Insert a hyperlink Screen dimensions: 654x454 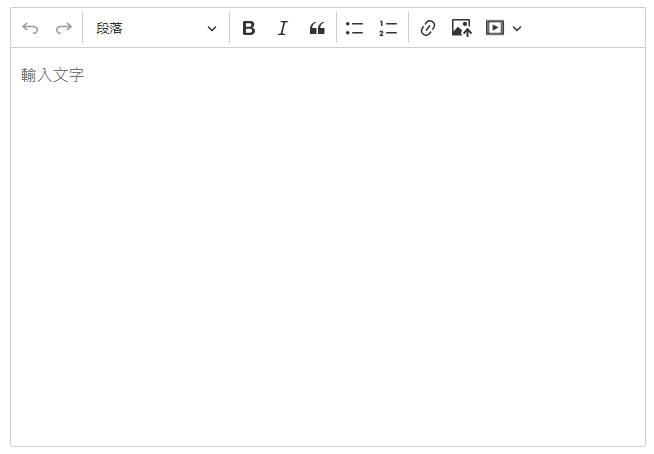[428, 28]
